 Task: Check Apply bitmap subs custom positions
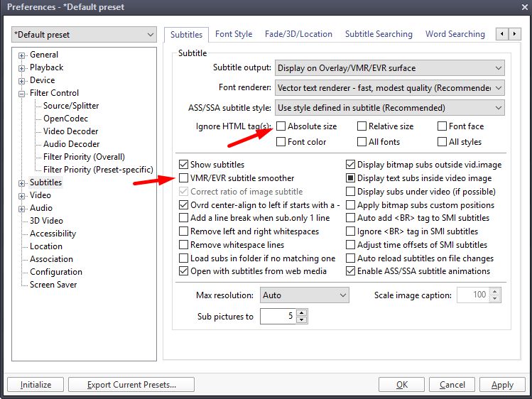click(x=350, y=204)
